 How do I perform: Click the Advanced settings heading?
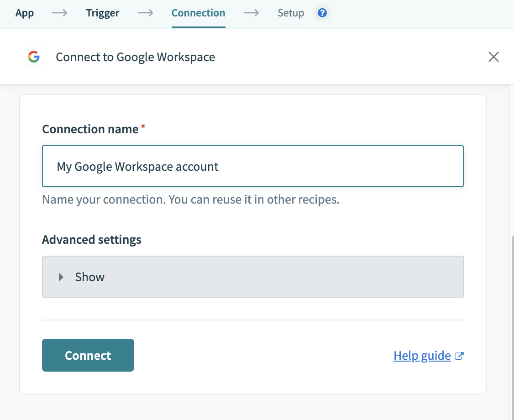click(x=92, y=240)
